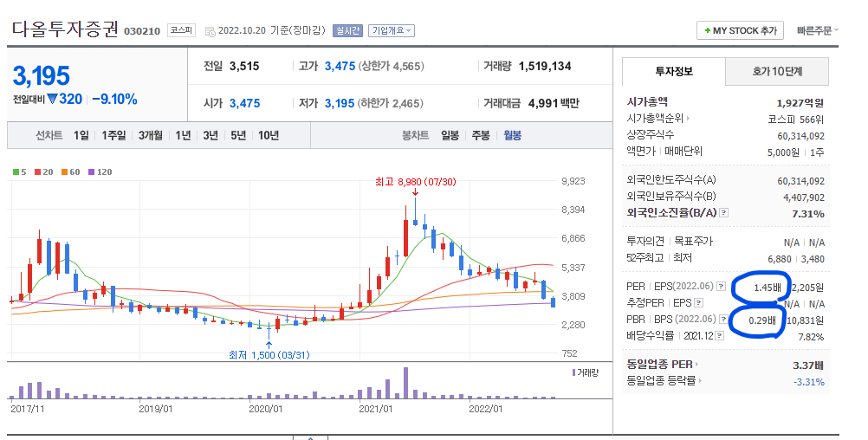This screenshot has height=440, width=868.
Task: Click the orange 60 moving average legend
Action: pos(70,172)
